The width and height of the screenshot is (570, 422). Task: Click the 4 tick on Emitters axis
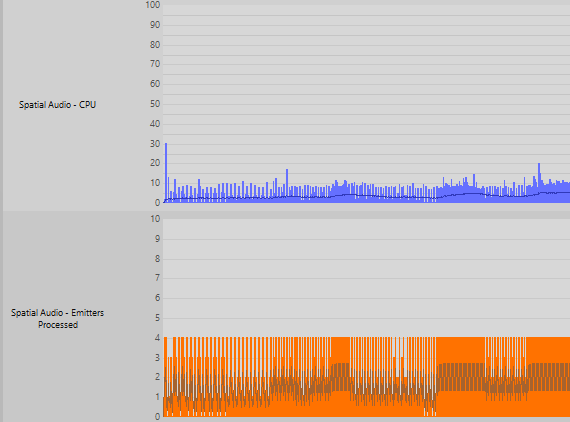[x=157, y=338]
